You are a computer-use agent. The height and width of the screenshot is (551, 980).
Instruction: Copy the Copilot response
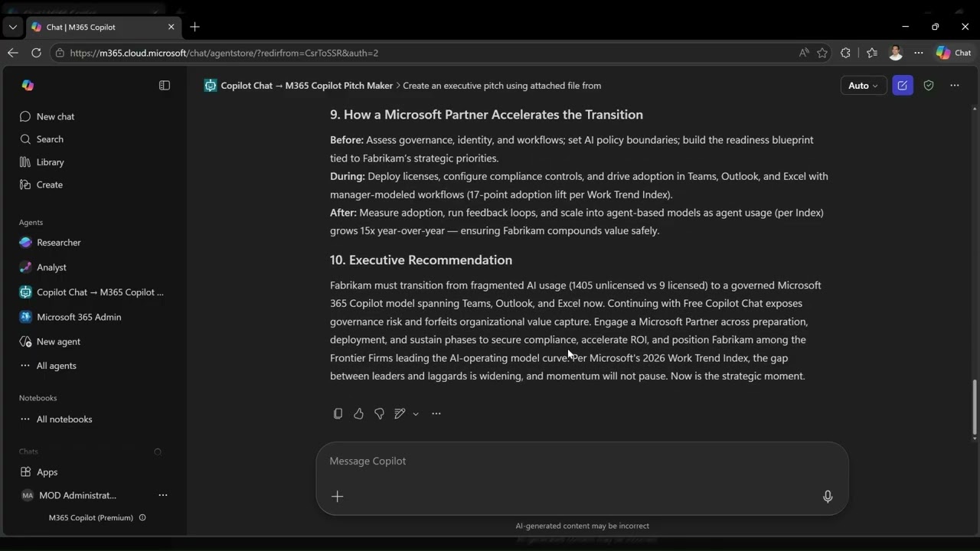coord(338,414)
